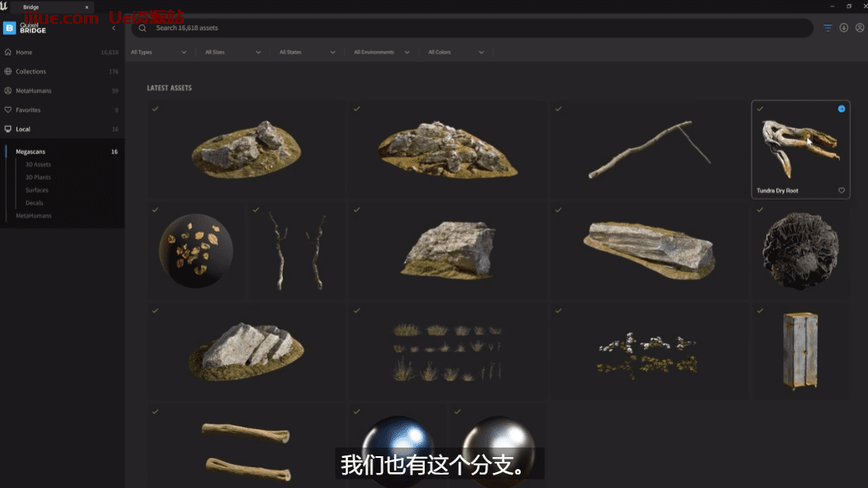Close the Bridge tab
This screenshot has height=488, width=868.
(x=86, y=7)
